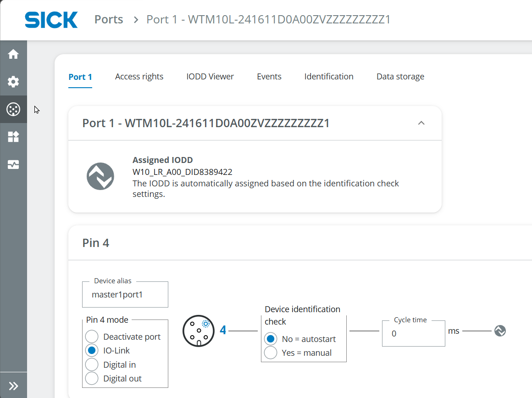Click the SICK logo
This screenshot has height=398, width=532.
pos(51,20)
